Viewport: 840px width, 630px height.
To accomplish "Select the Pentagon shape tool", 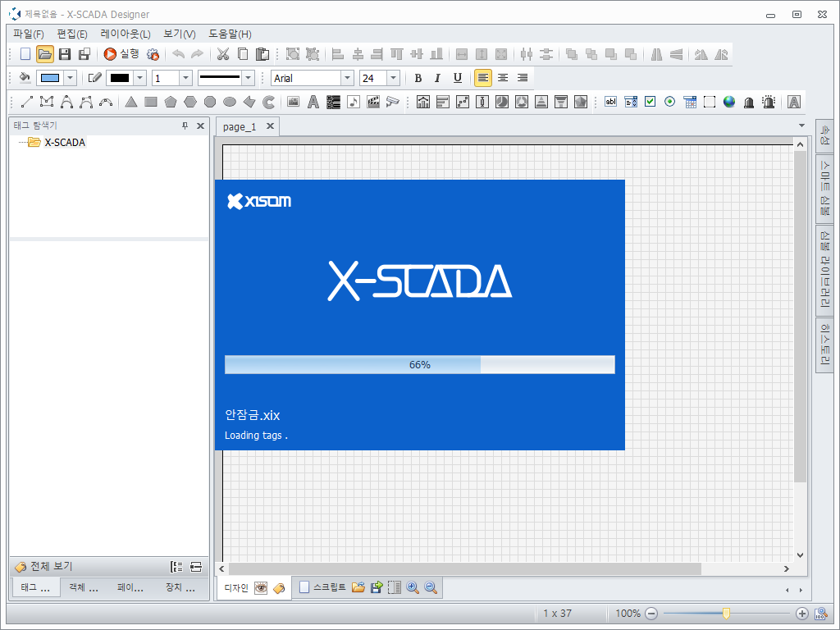I will 171,102.
